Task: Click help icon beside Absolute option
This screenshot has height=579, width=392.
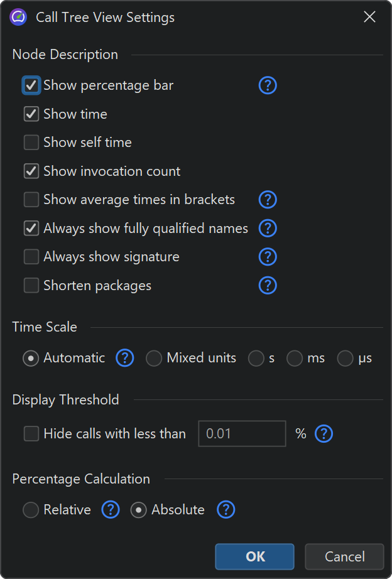Action: [226, 510]
